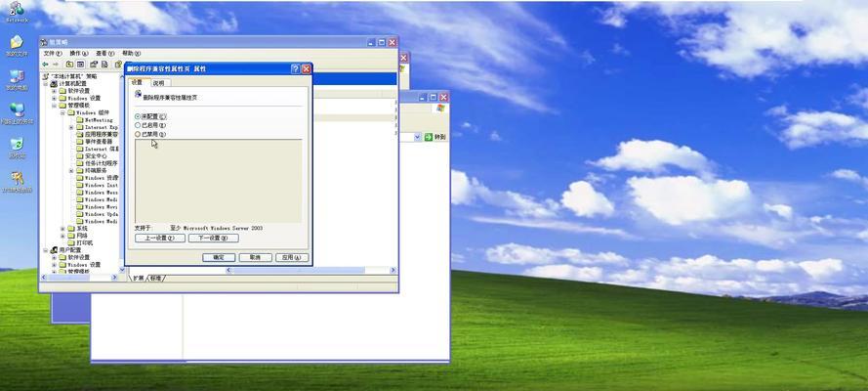Click the Back arrow in Group Policy toolbar
Screen dimensions: 868x391
click(x=45, y=65)
